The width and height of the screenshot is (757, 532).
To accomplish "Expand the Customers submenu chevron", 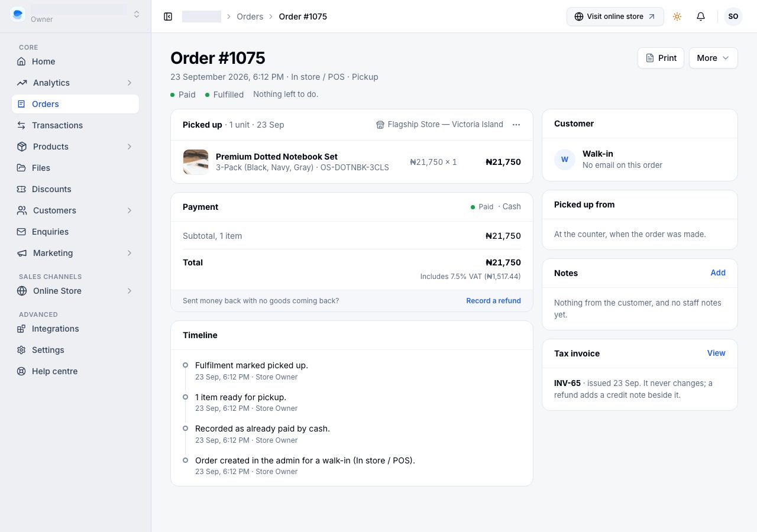I will [x=130, y=210].
